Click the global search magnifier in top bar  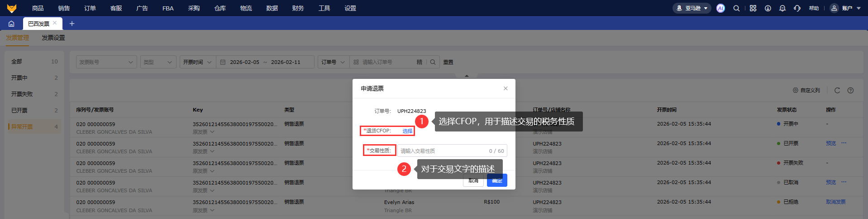coord(736,8)
